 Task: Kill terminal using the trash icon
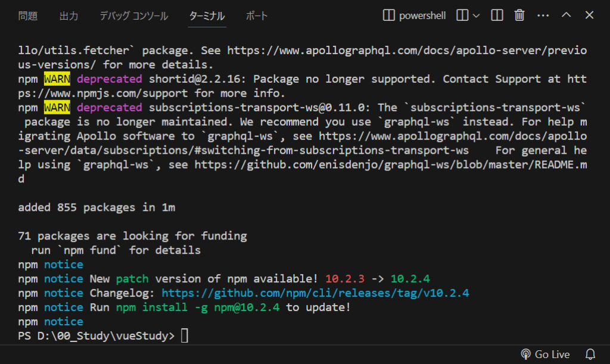click(x=519, y=15)
